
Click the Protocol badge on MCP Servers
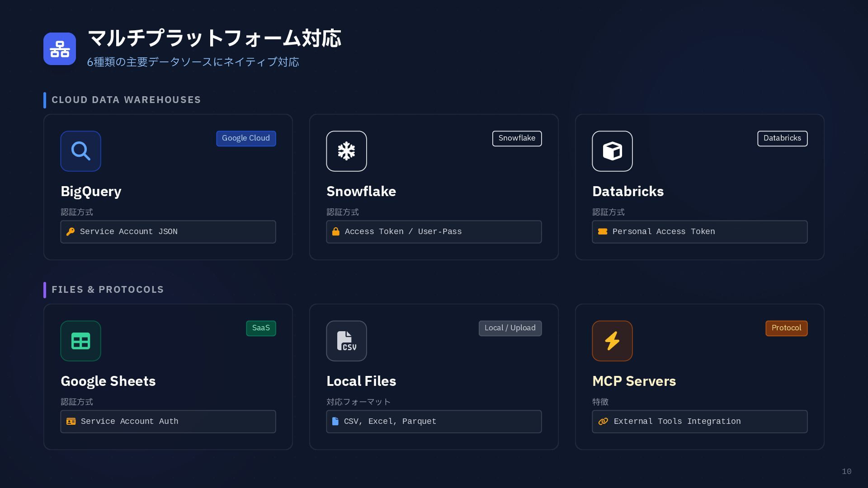pyautogui.click(x=786, y=328)
